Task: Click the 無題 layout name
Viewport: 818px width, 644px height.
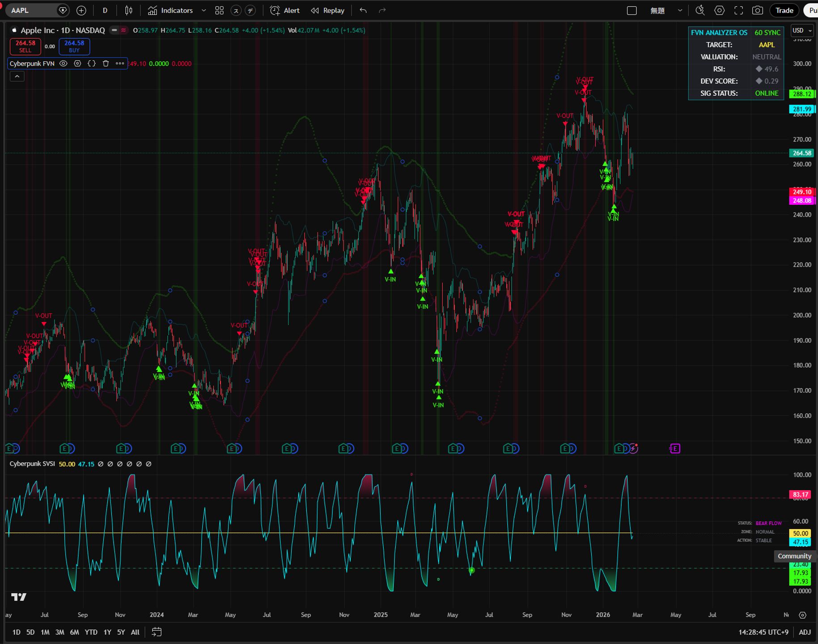Action: click(x=657, y=10)
